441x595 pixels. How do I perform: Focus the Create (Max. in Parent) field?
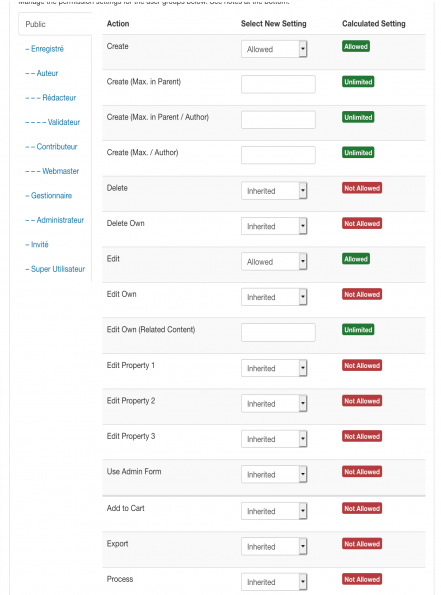point(278,84)
